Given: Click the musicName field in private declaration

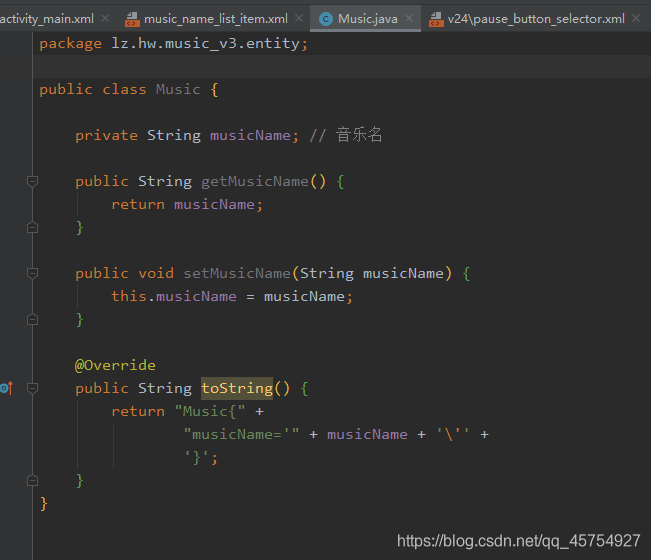Looking at the screenshot, I should pyautogui.click(x=250, y=135).
